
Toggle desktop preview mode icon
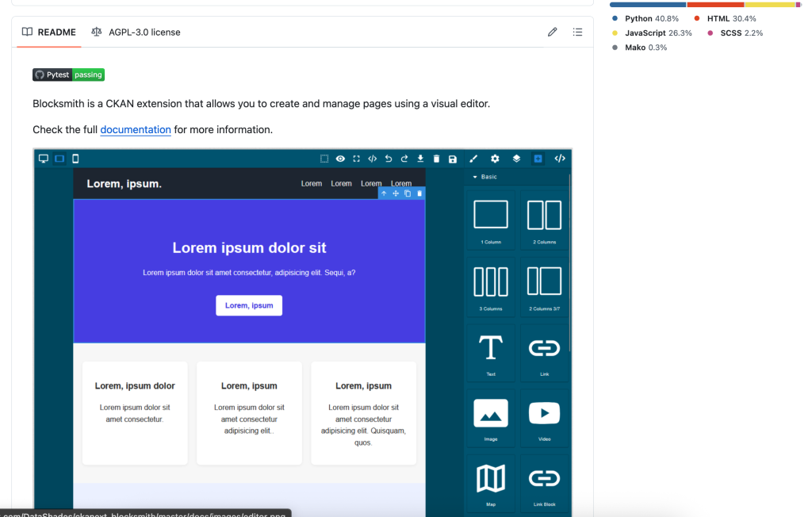(44, 159)
